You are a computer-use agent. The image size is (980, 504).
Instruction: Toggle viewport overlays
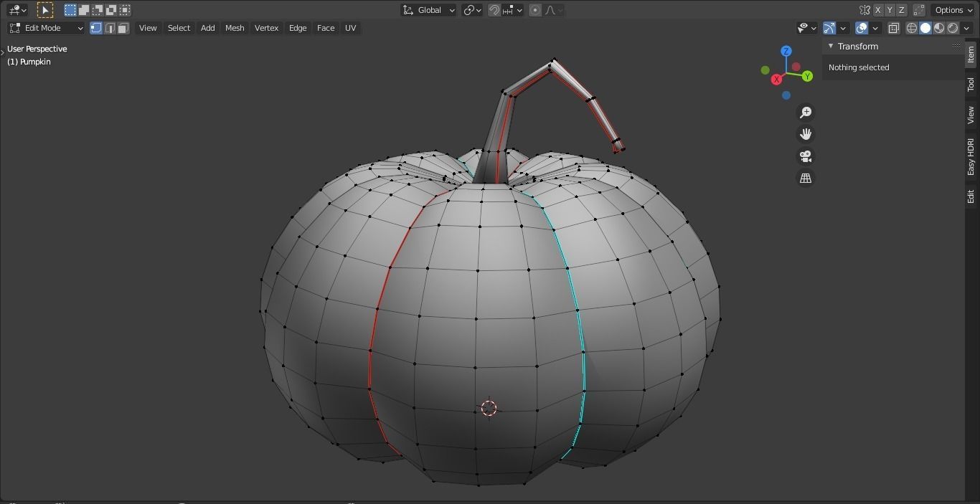click(x=862, y=28)
